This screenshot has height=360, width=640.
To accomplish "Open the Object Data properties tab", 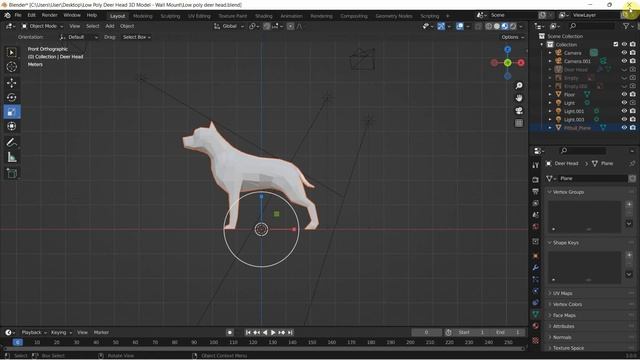I will point(536,314).
